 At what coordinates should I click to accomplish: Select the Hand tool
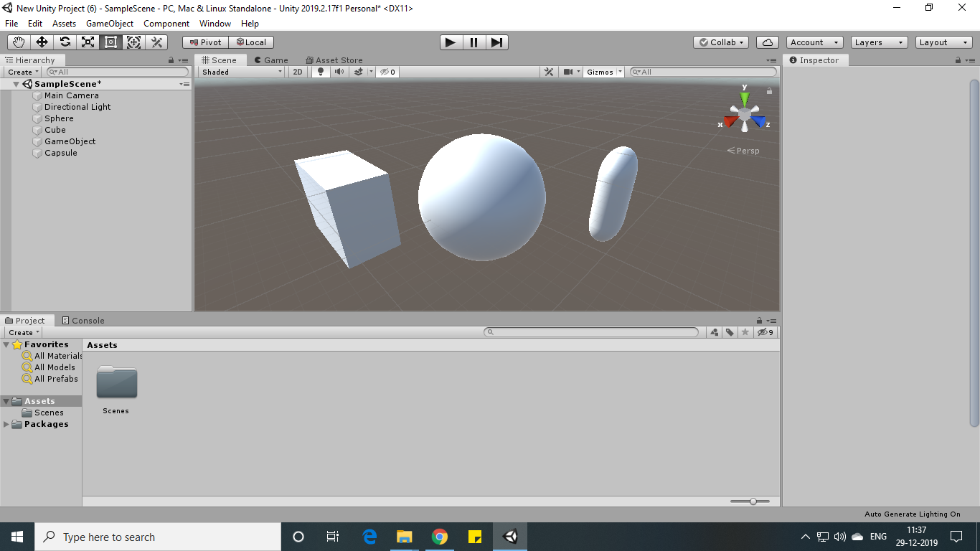pos(19,42)
